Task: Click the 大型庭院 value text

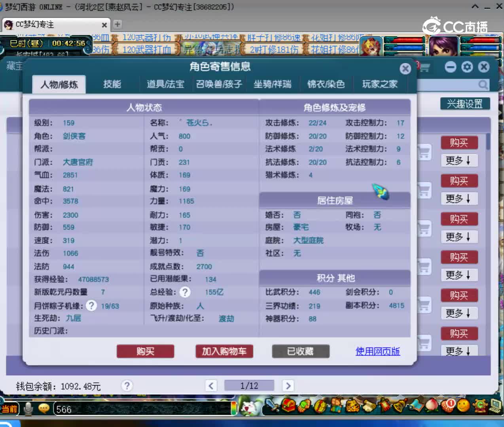Action: pyautogui.click(x=308, y=240)
